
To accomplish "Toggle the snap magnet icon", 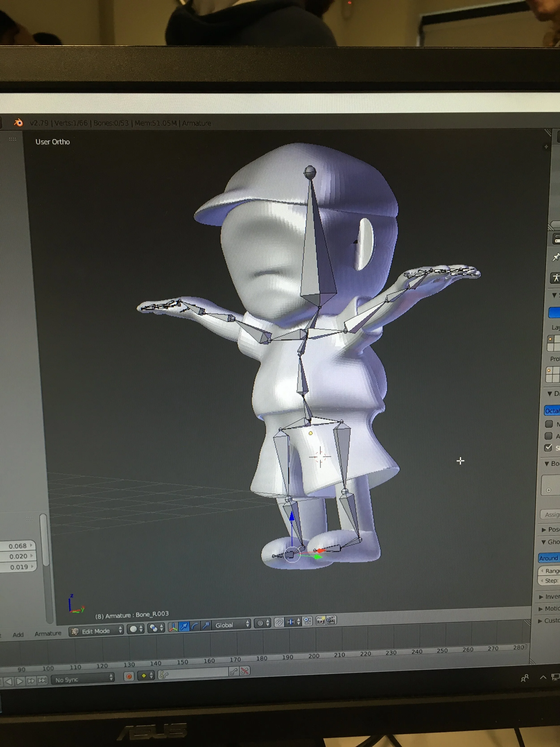I will click(279, 622).
